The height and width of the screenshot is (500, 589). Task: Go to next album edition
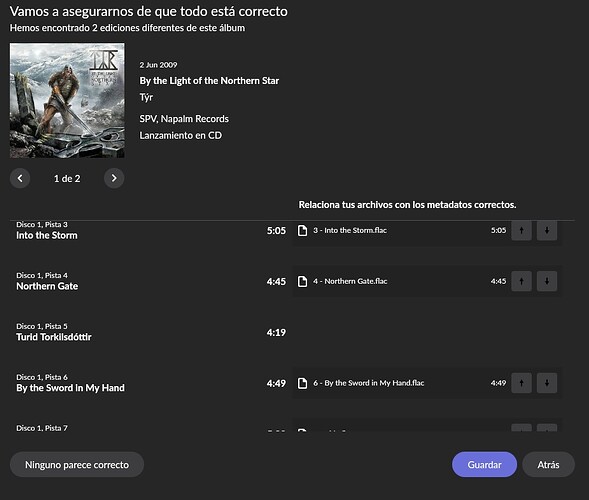114,178
